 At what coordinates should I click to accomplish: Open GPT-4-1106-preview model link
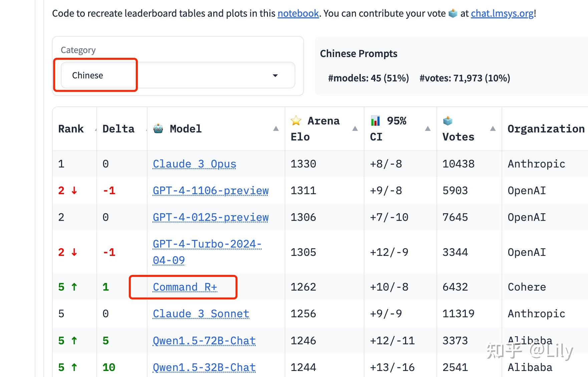click(211, 191)
